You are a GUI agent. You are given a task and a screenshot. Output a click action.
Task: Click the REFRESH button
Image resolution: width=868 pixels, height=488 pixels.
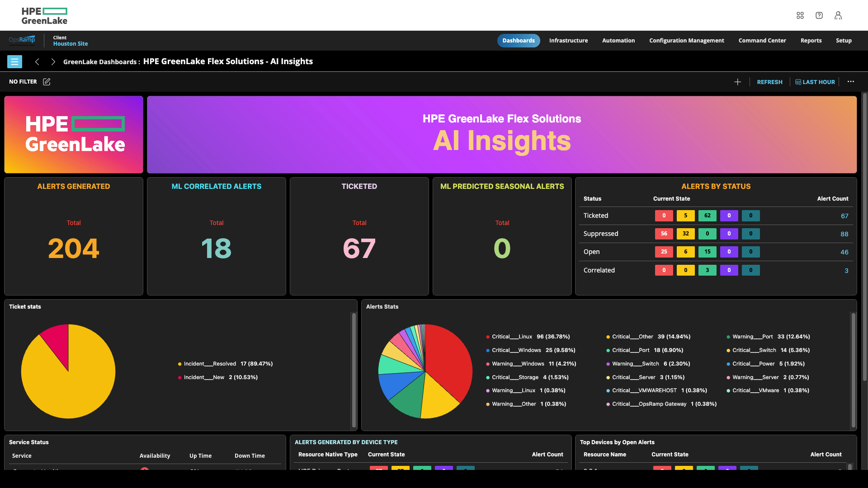(769, 82)
